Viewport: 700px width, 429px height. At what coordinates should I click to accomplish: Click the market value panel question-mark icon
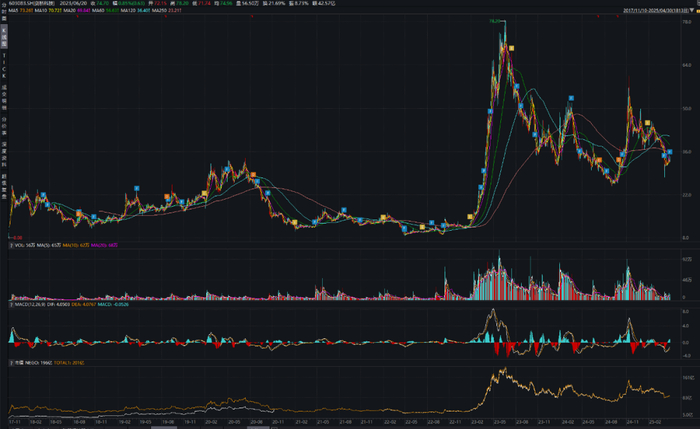tap(12, 363)
